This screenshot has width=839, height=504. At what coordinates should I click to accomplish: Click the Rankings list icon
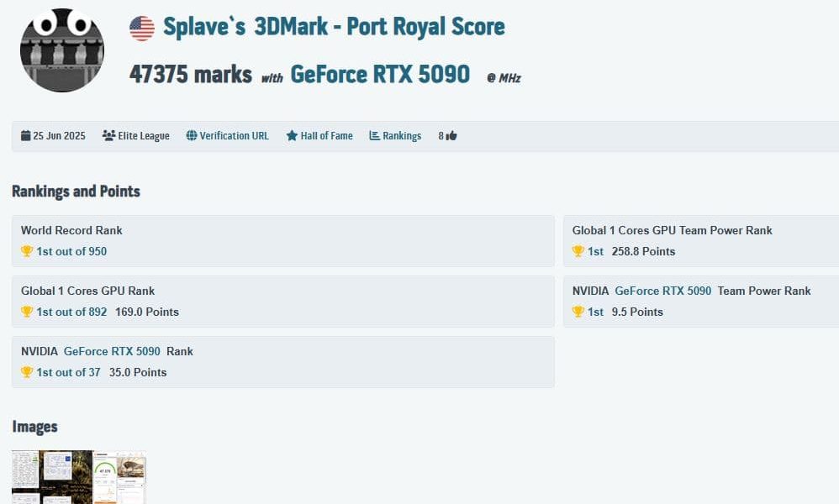tap(375, 135)
